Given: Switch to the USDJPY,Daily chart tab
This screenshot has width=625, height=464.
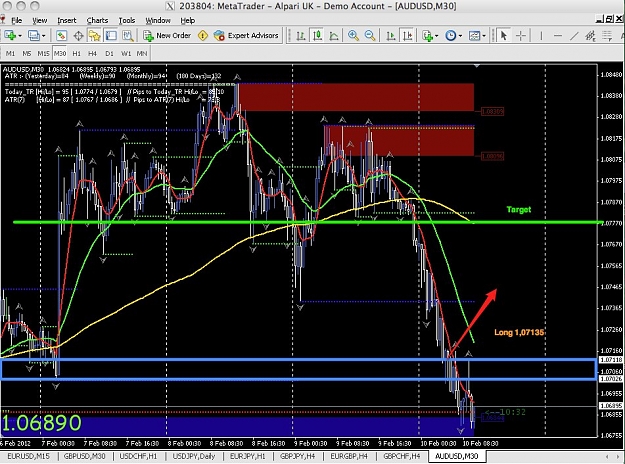Looking at the screenshot, I should (194, 456).
